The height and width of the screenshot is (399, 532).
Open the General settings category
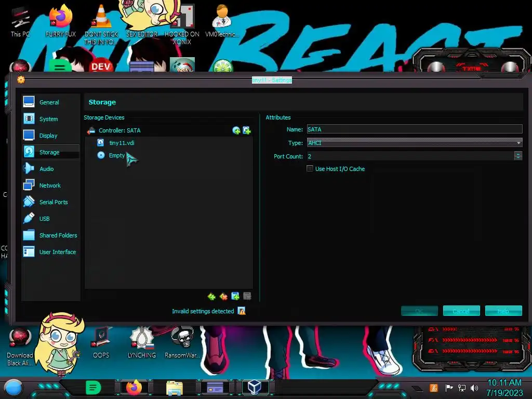pyautogui.click(x=50, y=102)
